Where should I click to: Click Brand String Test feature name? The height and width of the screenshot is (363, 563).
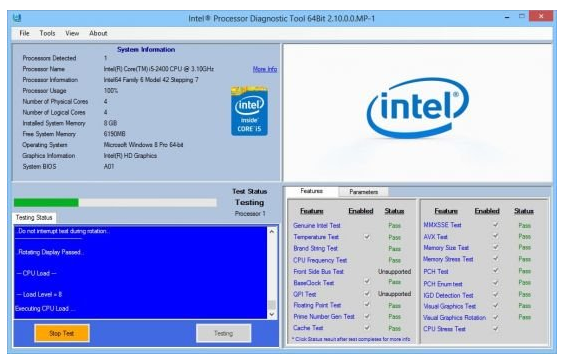(x=315, y=248)
